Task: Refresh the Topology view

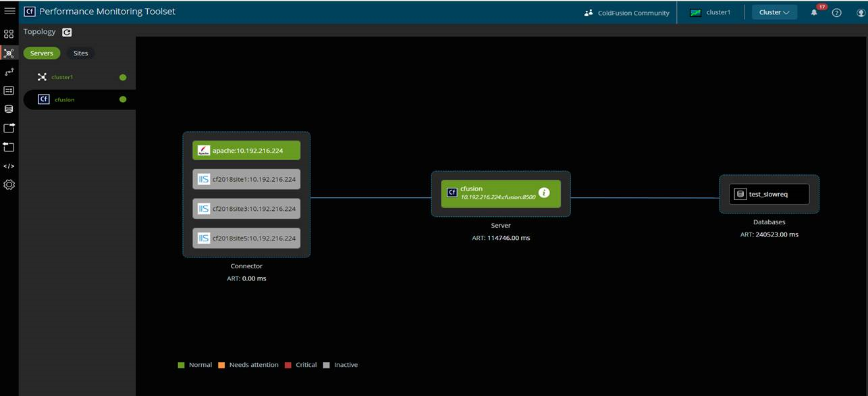Action: point(67,32)
